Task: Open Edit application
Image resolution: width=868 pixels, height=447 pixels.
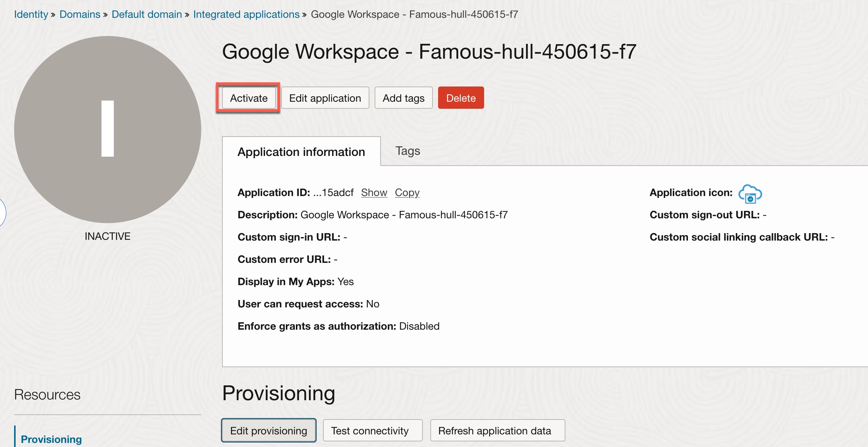Action: [325, 98]
